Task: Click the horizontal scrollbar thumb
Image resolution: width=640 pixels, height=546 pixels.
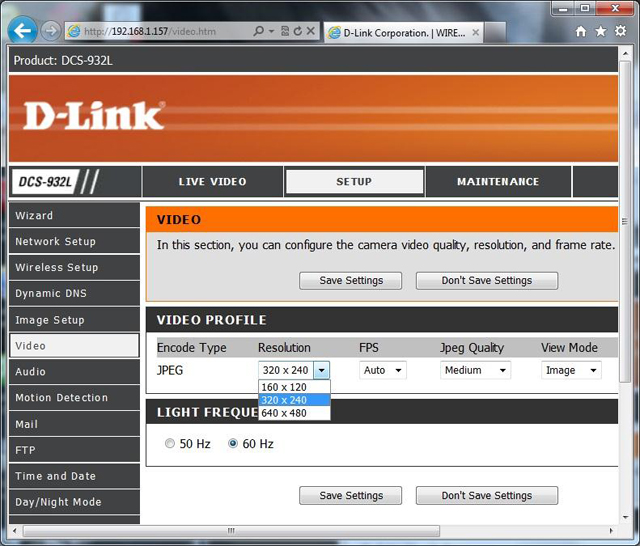Action: pos(231,531)
